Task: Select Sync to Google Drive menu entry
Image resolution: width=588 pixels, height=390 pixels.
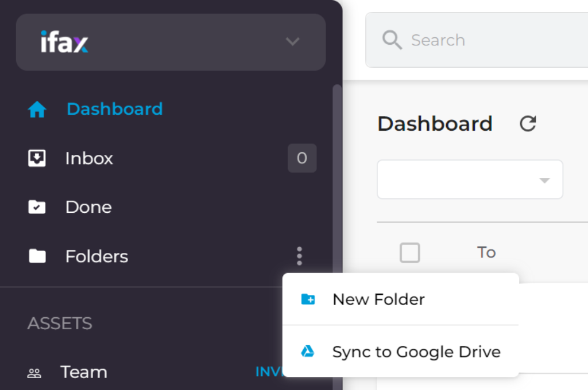Action: point(416,352)
